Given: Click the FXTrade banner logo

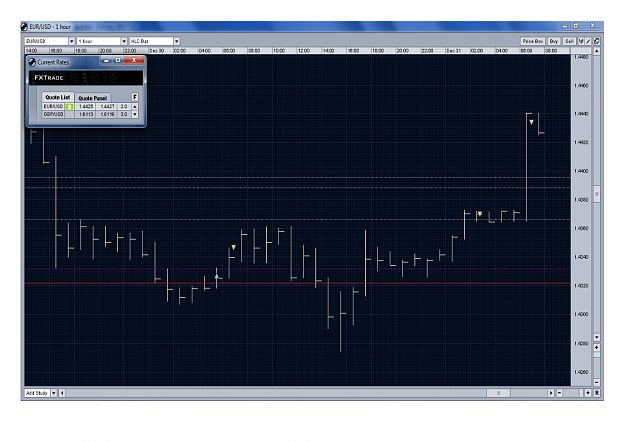Looking at the screenshot, I should pyautogui.click(x=49, y=78).
